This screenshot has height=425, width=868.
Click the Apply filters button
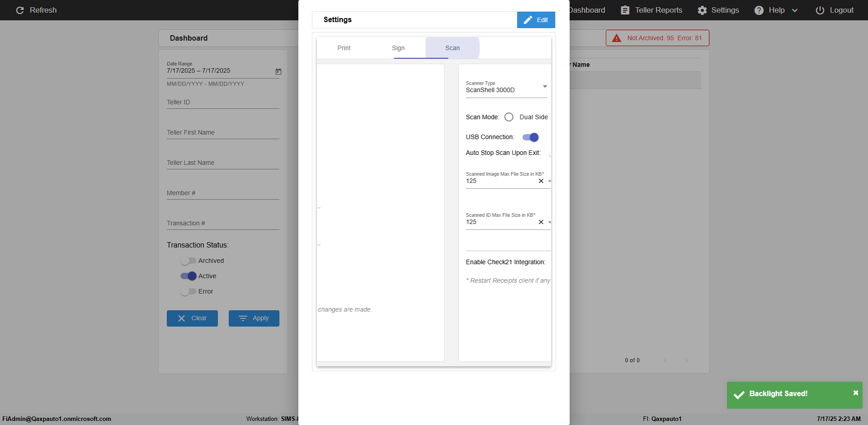coord(254,318)
